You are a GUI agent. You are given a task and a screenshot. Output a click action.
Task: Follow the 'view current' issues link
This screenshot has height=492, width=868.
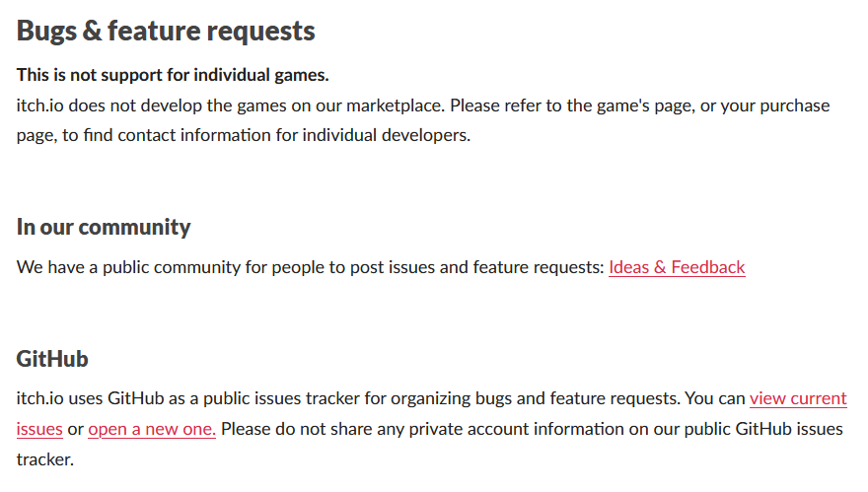798,399
